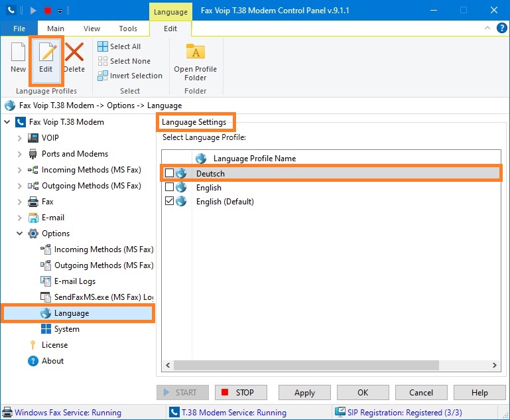Select the Options gear icon
Image resolution: width=510 pixels, height=420 pixels.
[x=33, y=234]
